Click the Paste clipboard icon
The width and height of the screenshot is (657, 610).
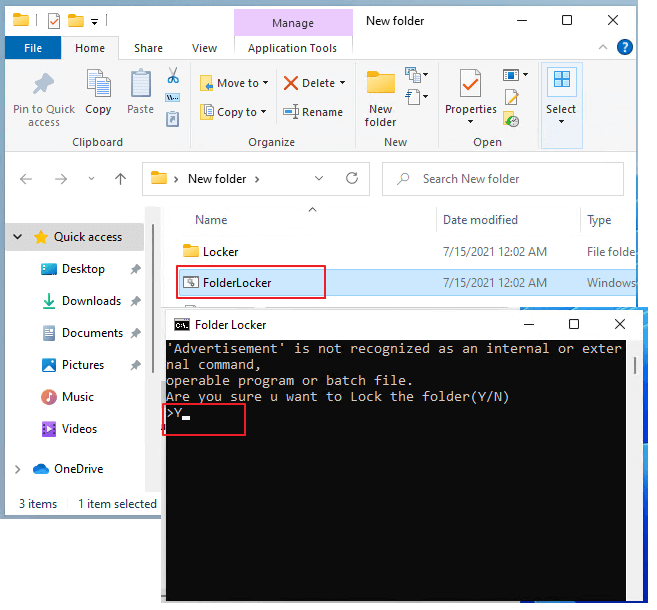tap(141, 86)
